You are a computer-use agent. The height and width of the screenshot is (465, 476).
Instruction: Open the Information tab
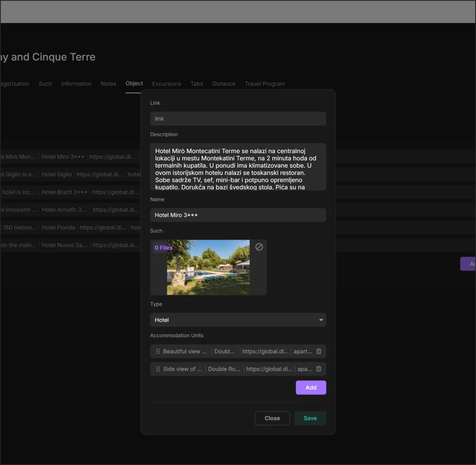tap(76, 84)
